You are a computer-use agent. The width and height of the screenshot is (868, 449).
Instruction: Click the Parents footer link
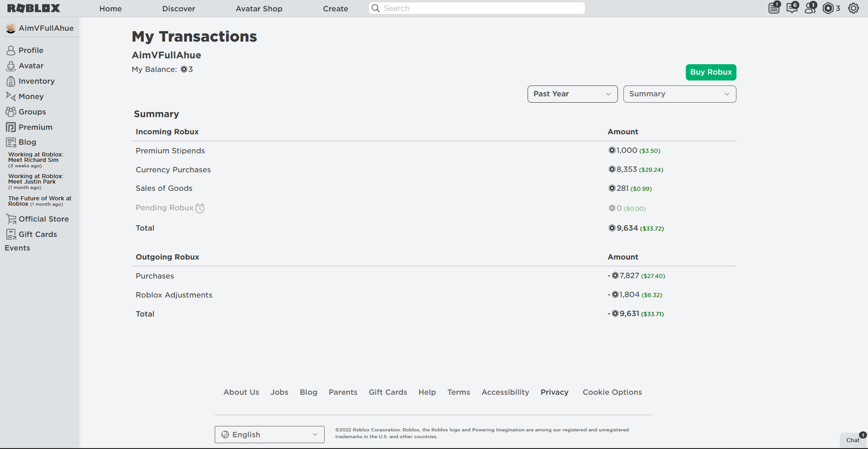point(343,392)
